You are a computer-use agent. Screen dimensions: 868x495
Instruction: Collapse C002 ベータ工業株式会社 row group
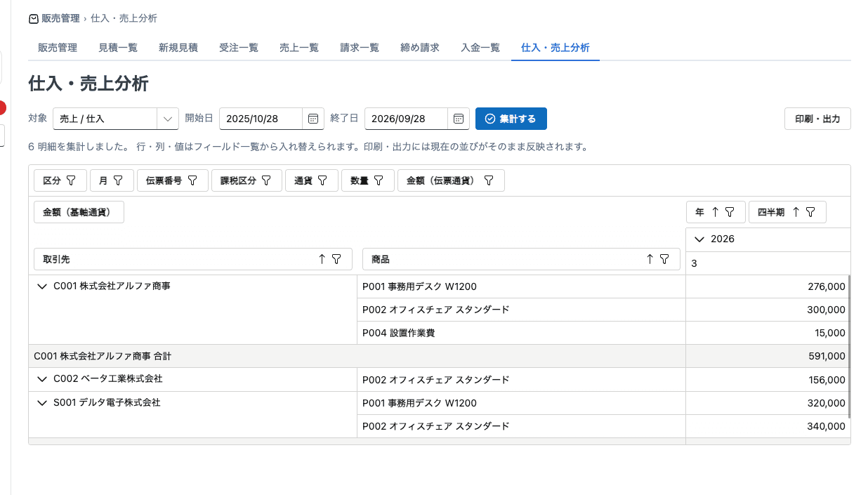point(42,379)
